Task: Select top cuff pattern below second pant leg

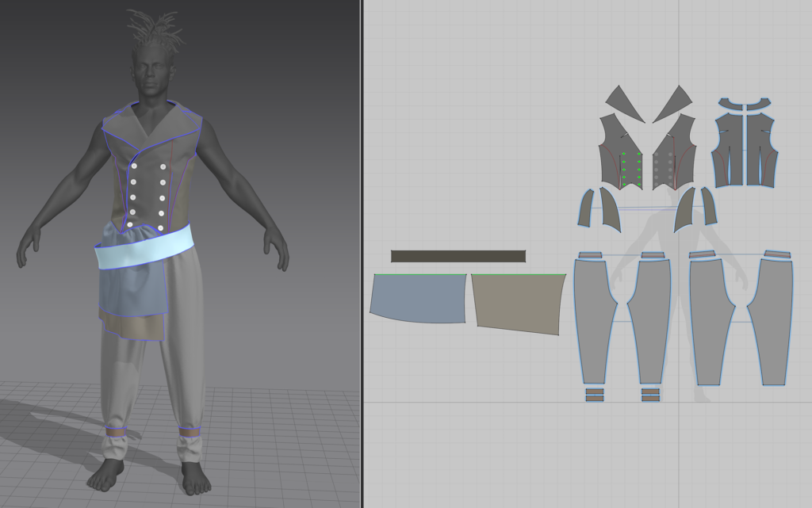Action: pyautogui.click(x=650, y=391)
